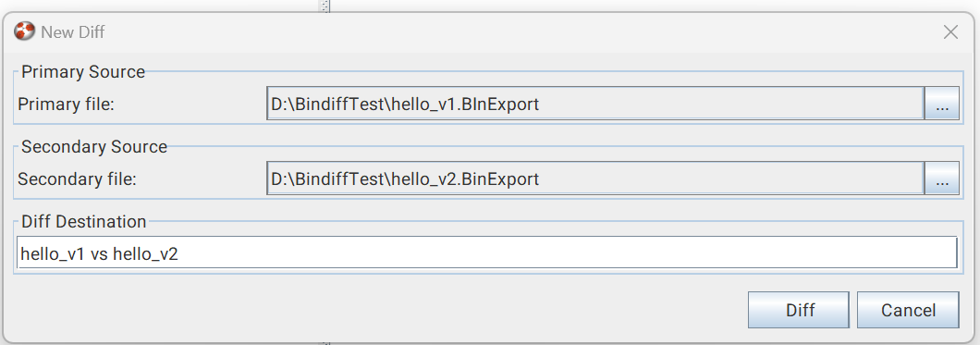Click the "hello_v1 vs hello_v2" destination text
The width and height of the screenshot is (980, 345).
coord(99,253)
